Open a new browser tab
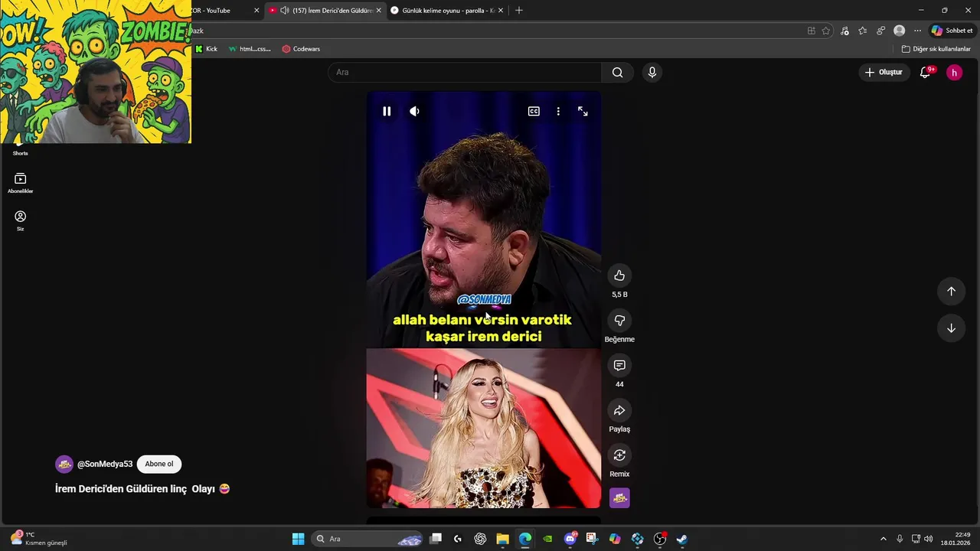Screen dimensions: 980x551 coord(519,11)
